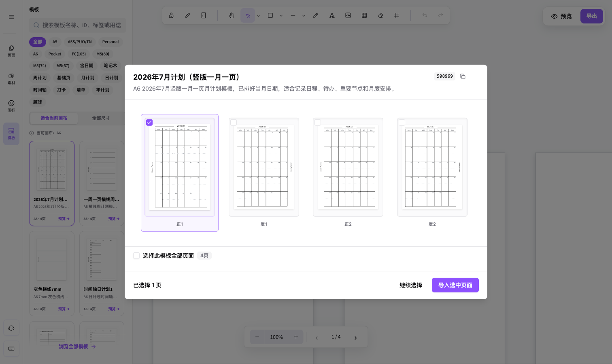
Task: Select the A5S/PUO/TN filter tag
Action: (x=80, y=42)
